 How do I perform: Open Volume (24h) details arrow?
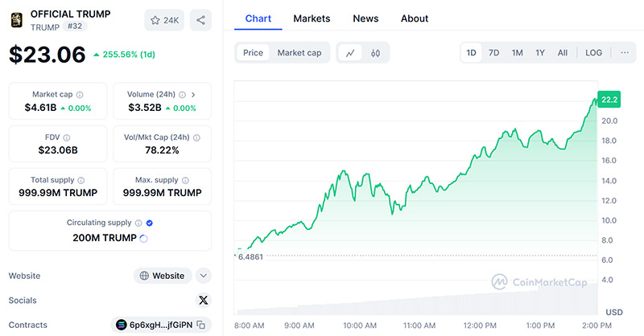[x=193, y=95]
